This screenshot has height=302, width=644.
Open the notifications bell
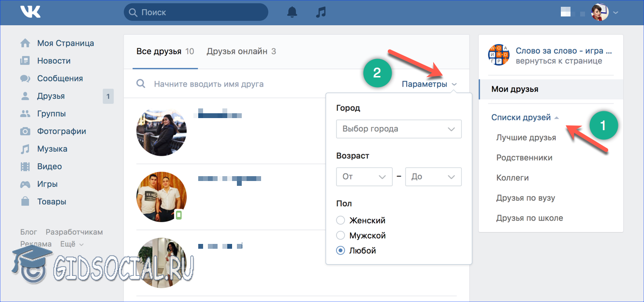pyautogui.click(x=293, y=12)
